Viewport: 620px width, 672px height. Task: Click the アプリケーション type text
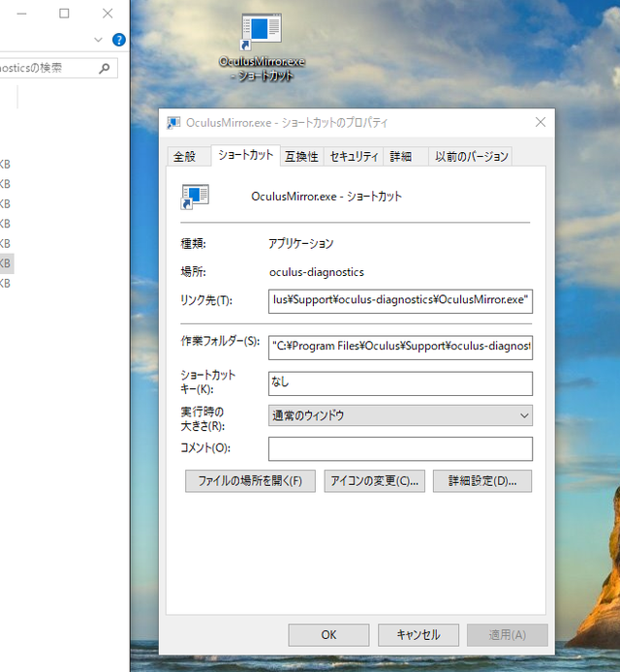(301, 243)
